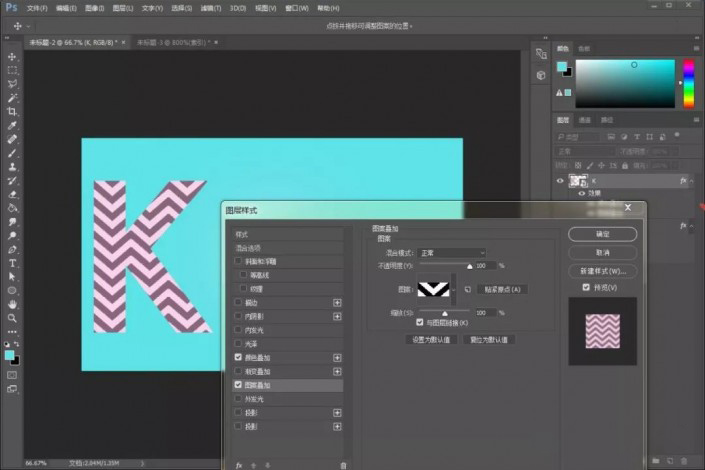Click the delete effect trash icon in dialog
Viewport: 705px width, 470px height.
[x=343, y=466]
